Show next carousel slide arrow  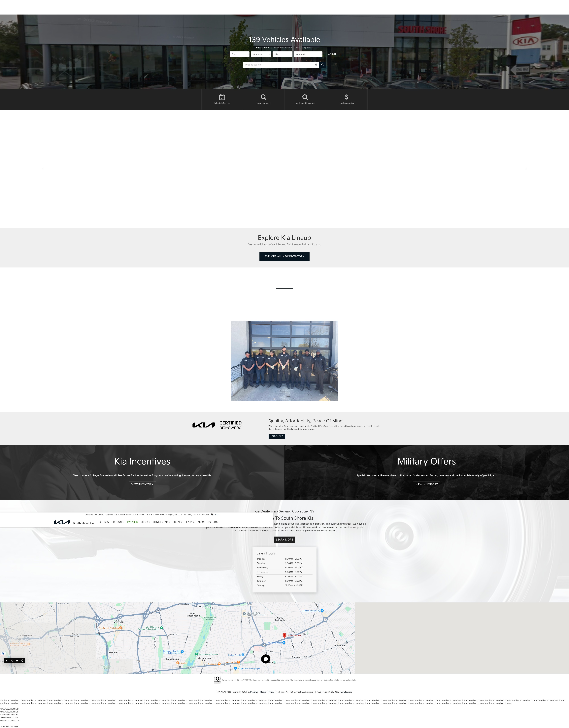pyautogui.click(x=526, y=169)
